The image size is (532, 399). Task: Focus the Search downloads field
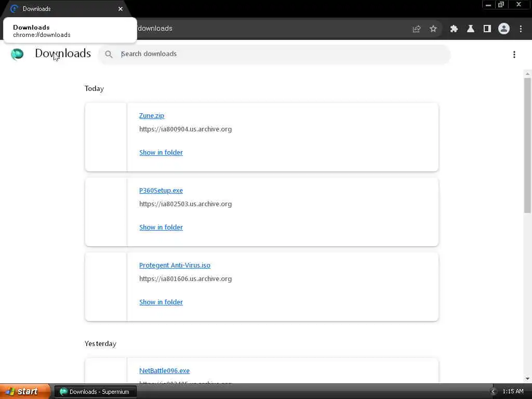274,54
